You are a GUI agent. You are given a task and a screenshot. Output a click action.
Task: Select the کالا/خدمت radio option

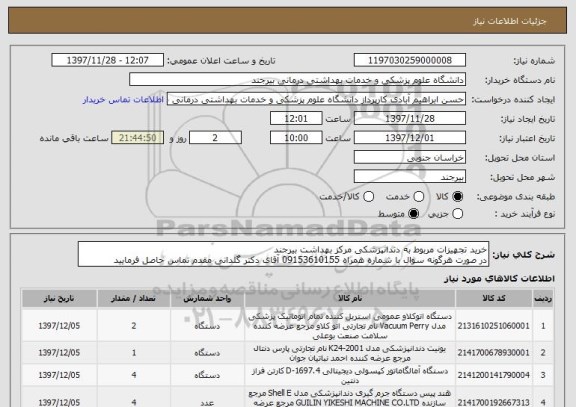[x=368, y=197]
